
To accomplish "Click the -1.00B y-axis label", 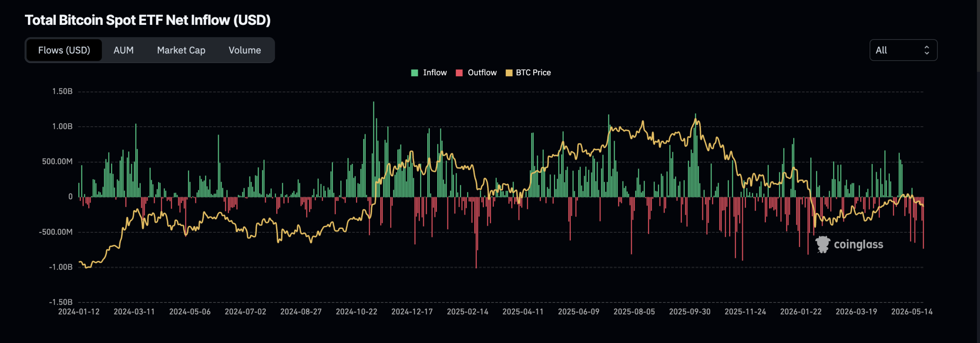I will click(x=61, y=267).
